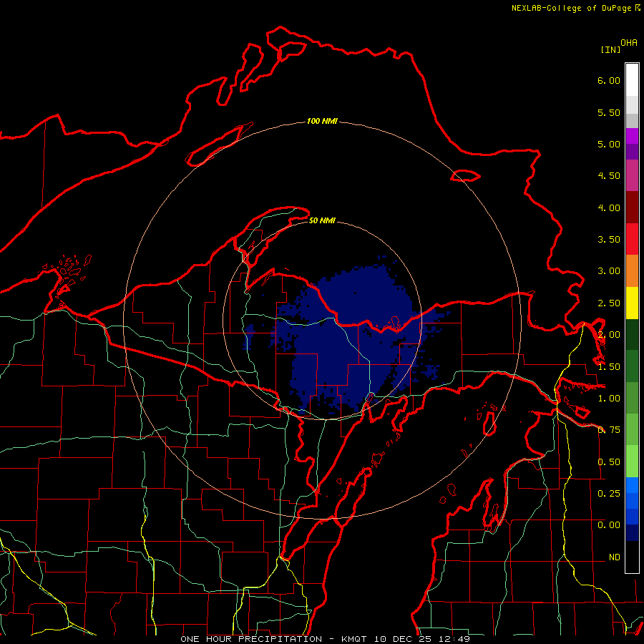
Task: Click the [IN] units label
Action: pyautogui.click(x=610, y=49)
